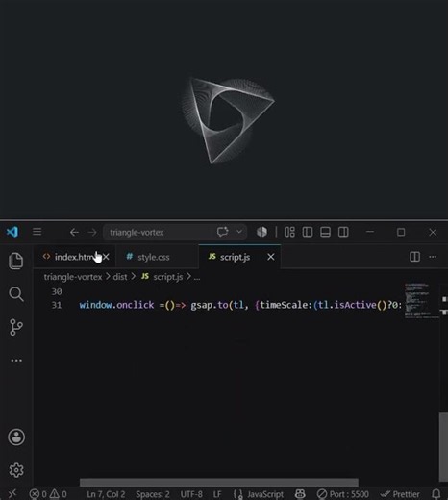Click the triangle-vortex command center search box
The image size is (448, 500).
pyautogui.click(x=175, y=232)
